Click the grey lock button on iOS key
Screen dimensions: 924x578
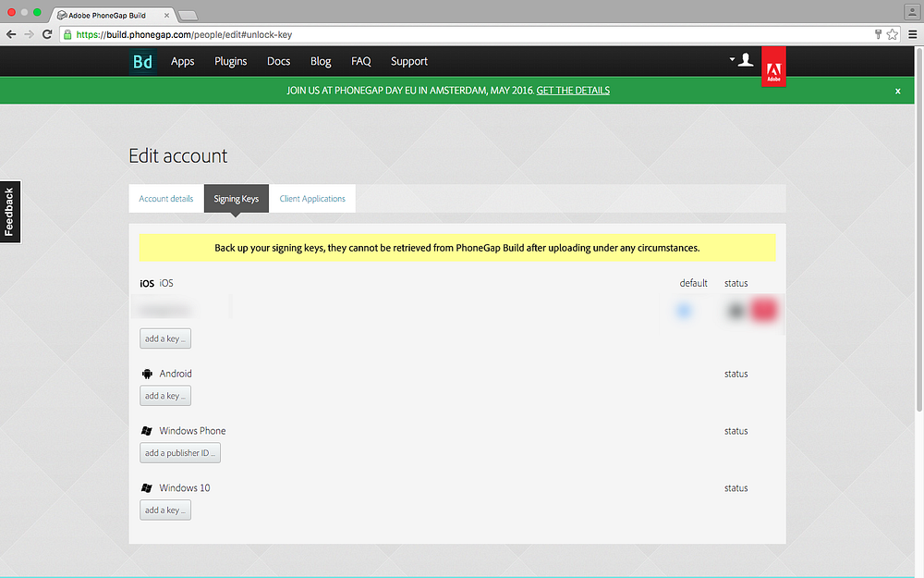click(736, 310)
